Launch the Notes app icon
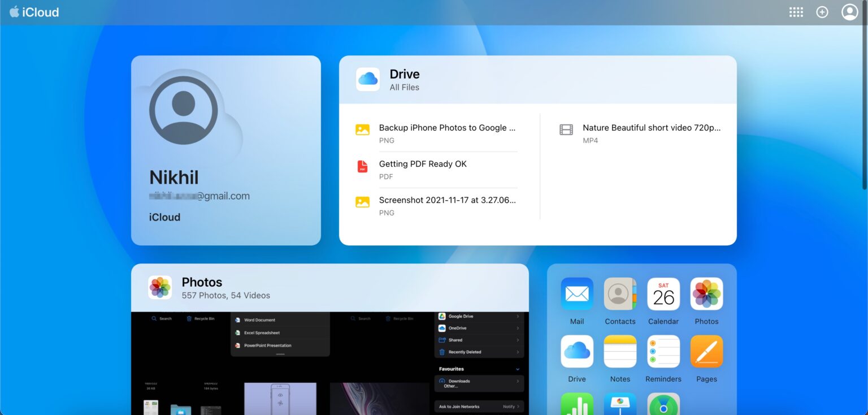The image size is (868, 415). 620,352
